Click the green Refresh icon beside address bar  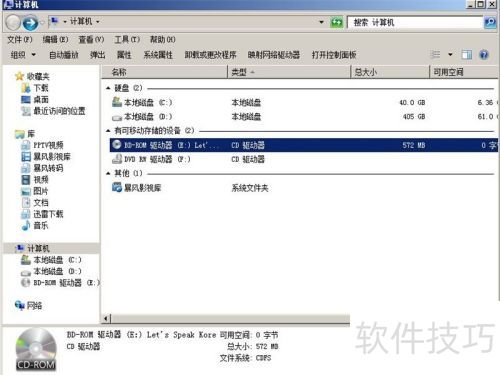[336, 22]
